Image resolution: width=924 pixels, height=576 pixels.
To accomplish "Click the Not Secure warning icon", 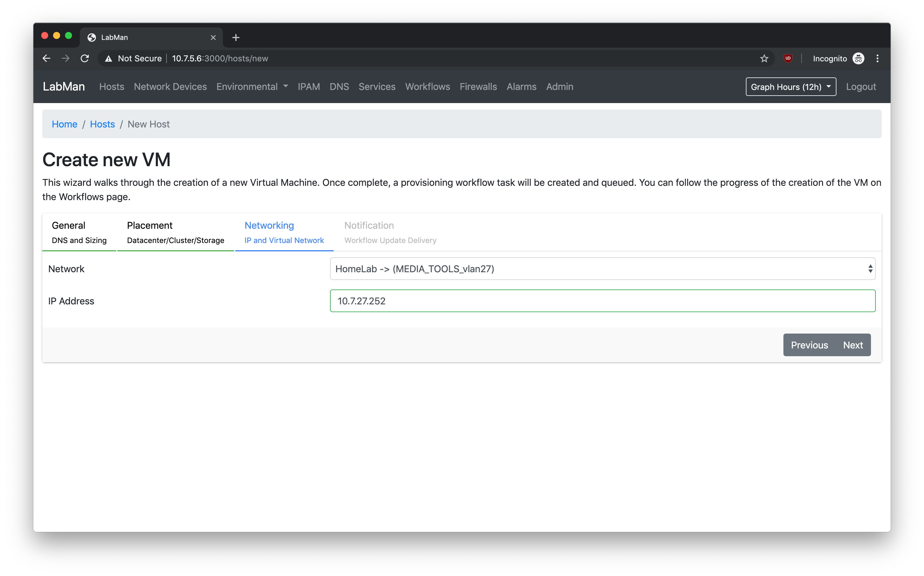I will (x=109, y=58).
